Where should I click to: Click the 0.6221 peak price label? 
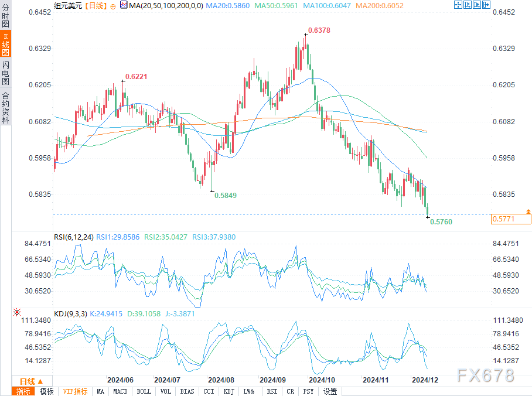(137, 77)
